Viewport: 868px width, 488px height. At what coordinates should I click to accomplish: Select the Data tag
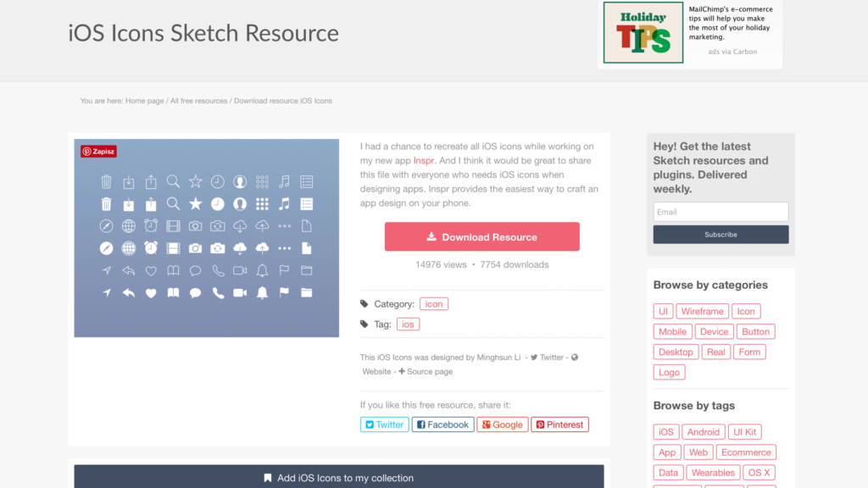tap(668, 473)
